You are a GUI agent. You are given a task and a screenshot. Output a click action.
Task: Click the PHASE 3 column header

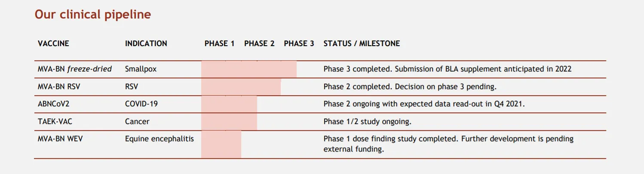coord(299,43)
